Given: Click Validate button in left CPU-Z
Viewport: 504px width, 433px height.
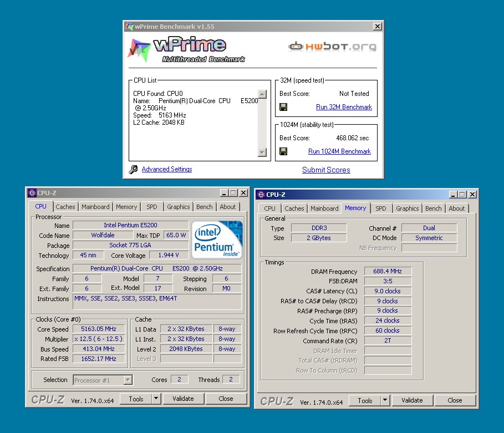Looking at the screenshot, I should pos(183,399).
